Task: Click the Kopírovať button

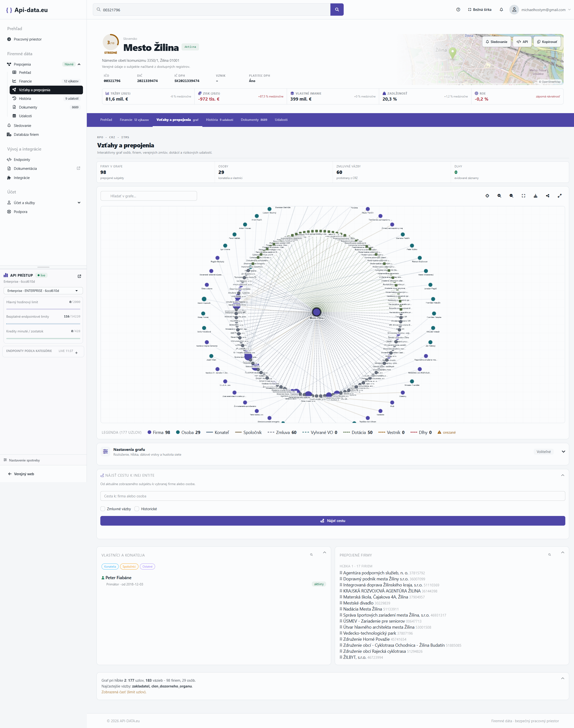Action: coord(547,42)
